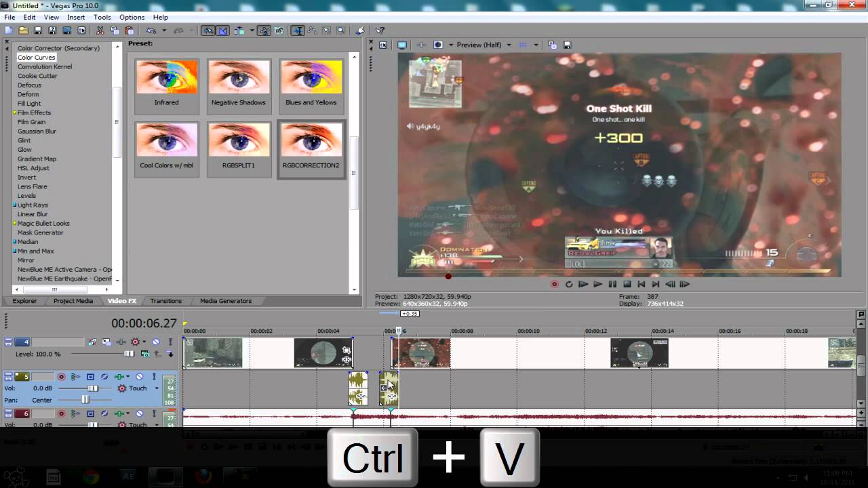Screen dimensions: 868x488
Task: Open the Tools menu
Action: pyautogui.click(x=102, y=17)
